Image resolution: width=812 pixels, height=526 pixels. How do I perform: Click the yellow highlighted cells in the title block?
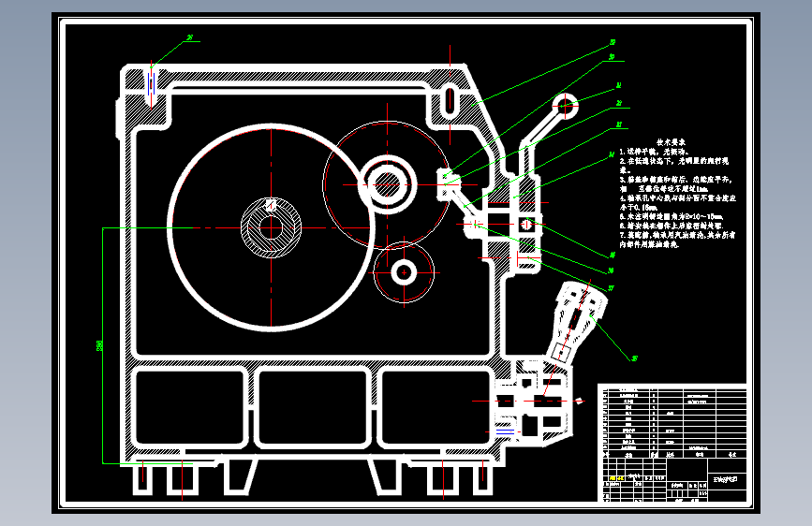point(616,478)
